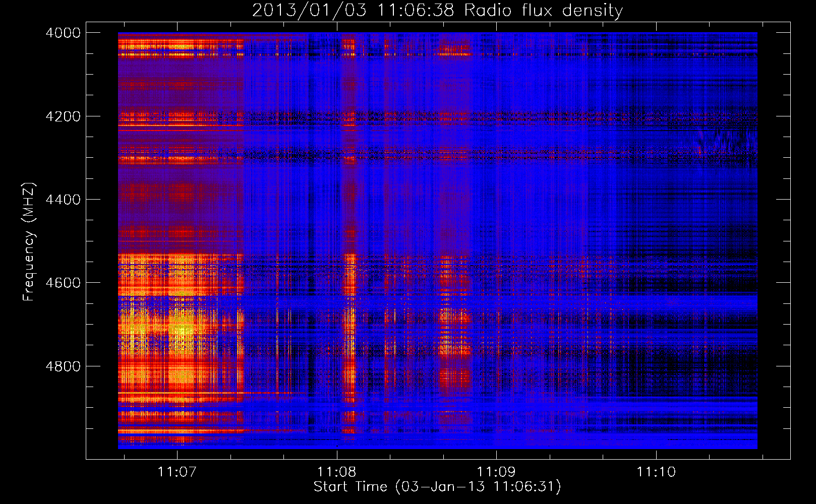Screen dimensions: 816x504
Task: Click the 11:10 time tick label
Action: click(656, 472)
